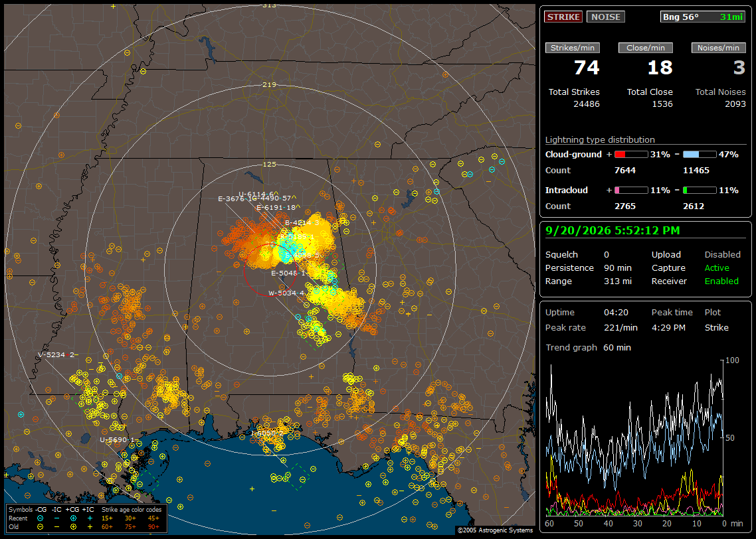The height and width of the screenshot is (539, 756).
Task: Change the Persistence 90 min setting
Action: click(618, 268)
